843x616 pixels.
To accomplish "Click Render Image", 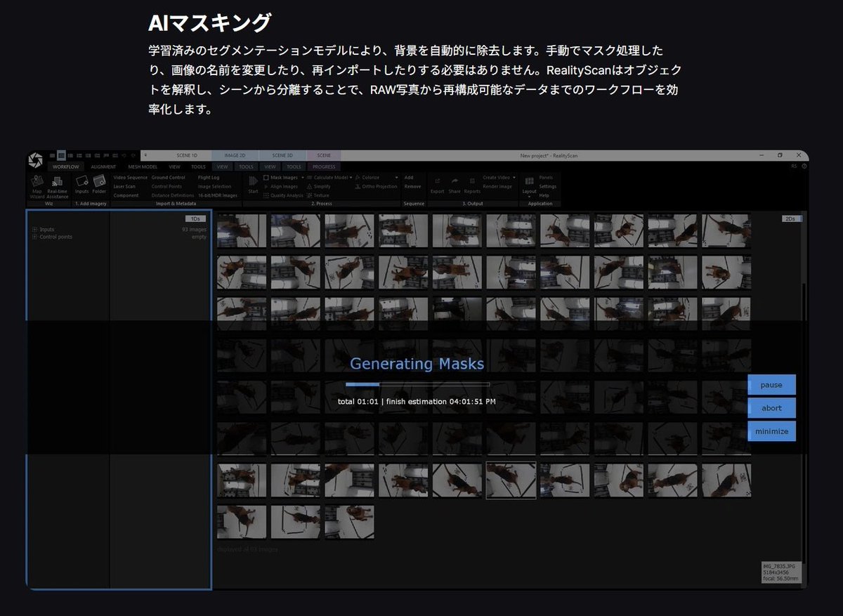I will pos(497,187).
